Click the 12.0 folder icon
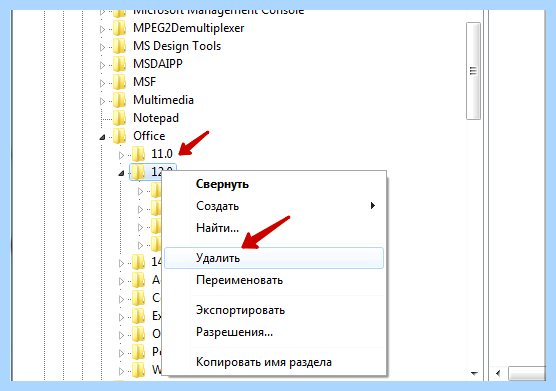Image resolution: width=556 pixels, height=391 pixels. point(138,172)
